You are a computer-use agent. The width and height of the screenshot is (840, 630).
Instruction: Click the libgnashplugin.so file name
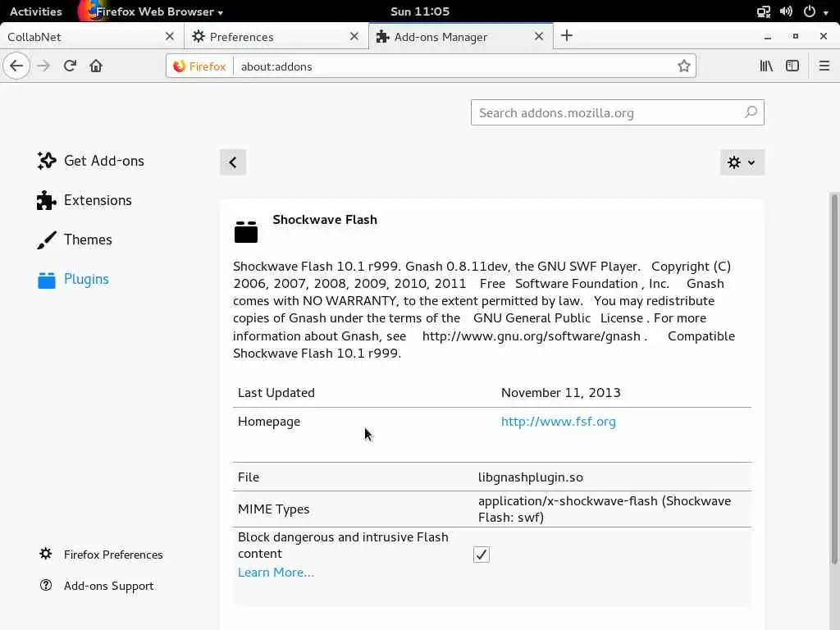pyautogui.click(x=531, y=477)
